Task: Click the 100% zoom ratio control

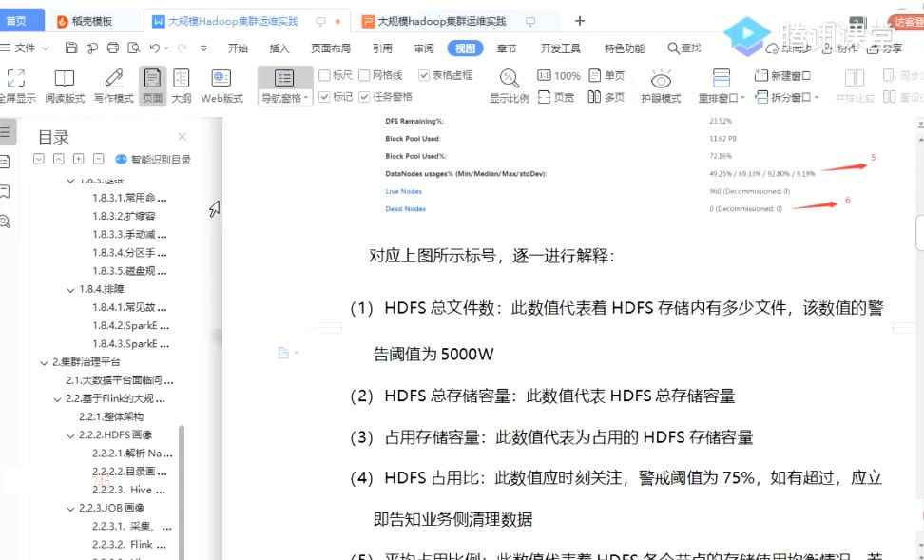Action: [x=567, y=75]
